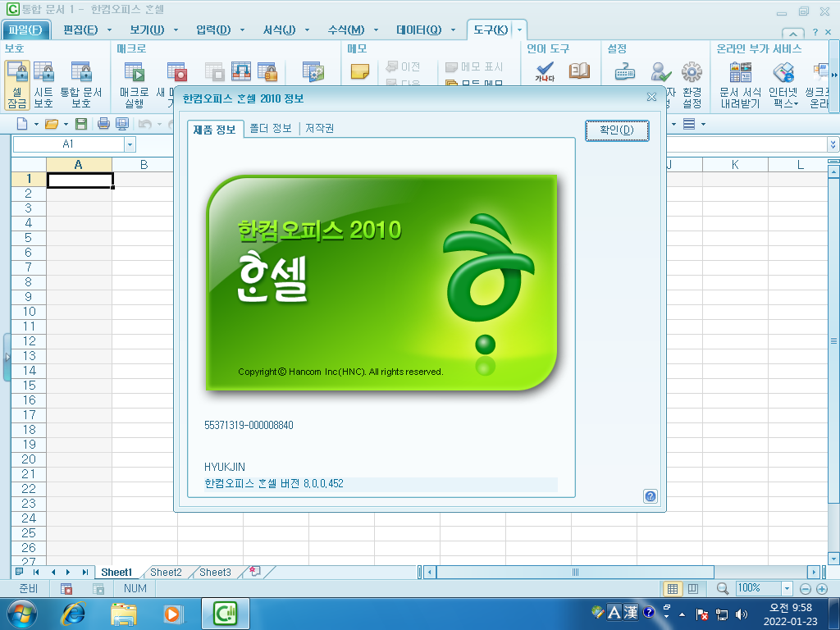The height and width of the screenshot is (630, 840).
Task: Select the 제품 정보 tab in dialog
Action: click(215, 129)
